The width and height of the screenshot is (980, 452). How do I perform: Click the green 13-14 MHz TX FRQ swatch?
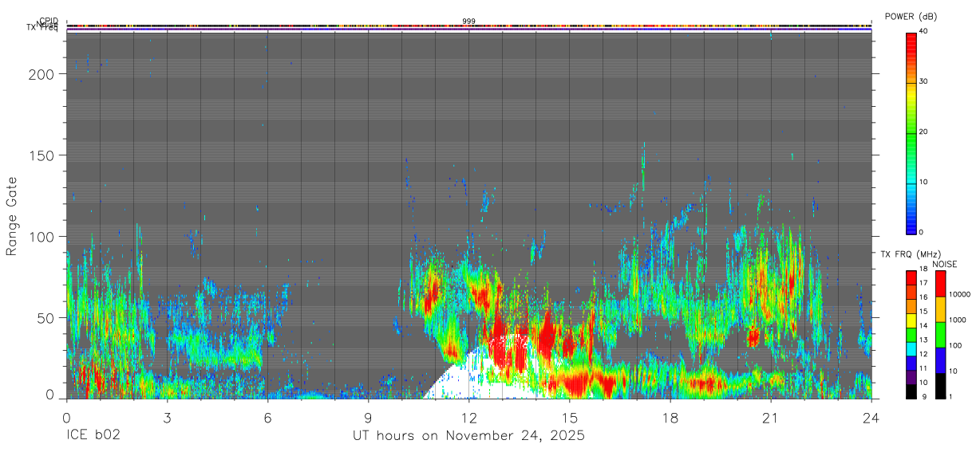911,333
